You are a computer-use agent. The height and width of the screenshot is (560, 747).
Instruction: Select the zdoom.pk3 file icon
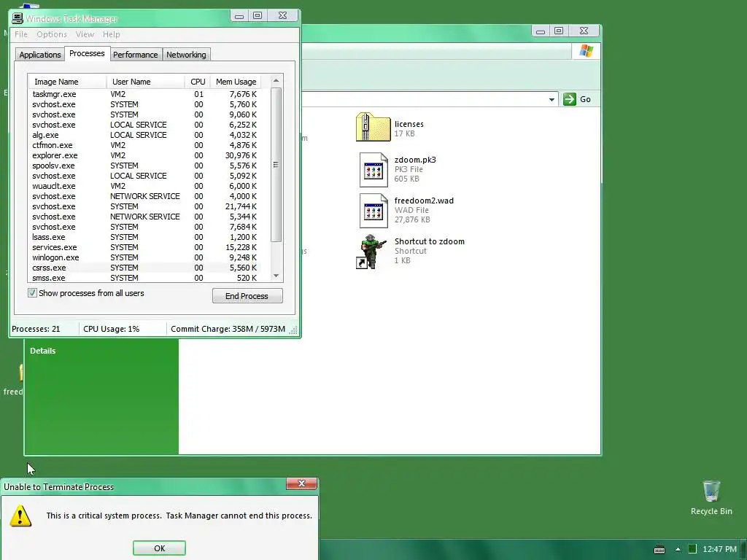click(x=373, y=169)
